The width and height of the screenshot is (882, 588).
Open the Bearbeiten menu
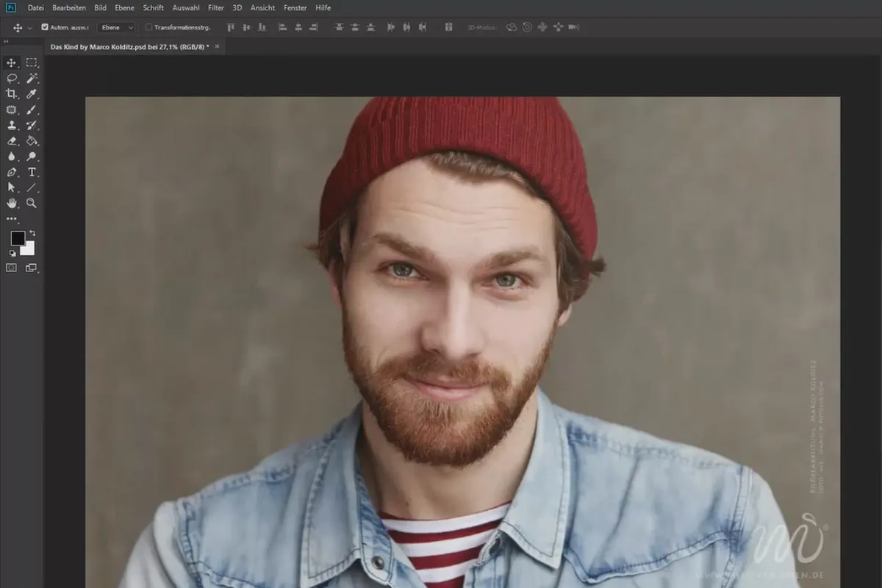[x=69, y=7]
